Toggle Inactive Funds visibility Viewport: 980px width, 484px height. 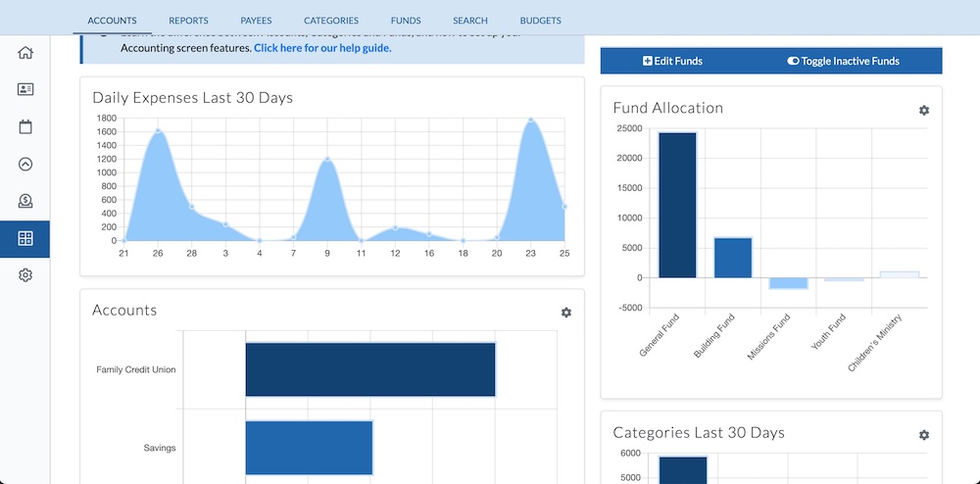tap(843, 61)
